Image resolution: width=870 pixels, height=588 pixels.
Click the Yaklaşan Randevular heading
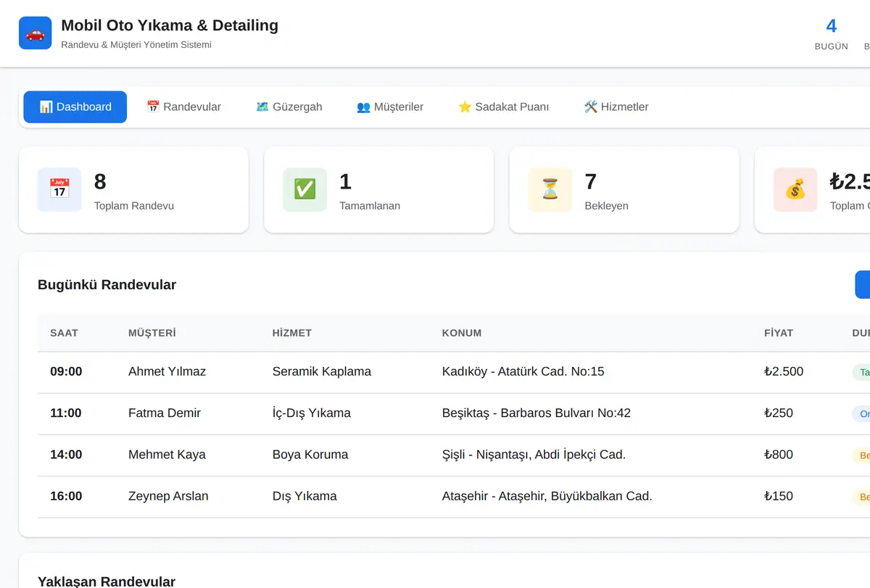click(107, 582)
